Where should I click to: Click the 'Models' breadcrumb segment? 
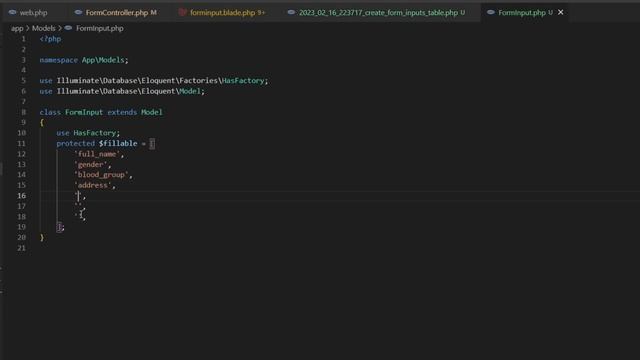(x=44, y=28)
